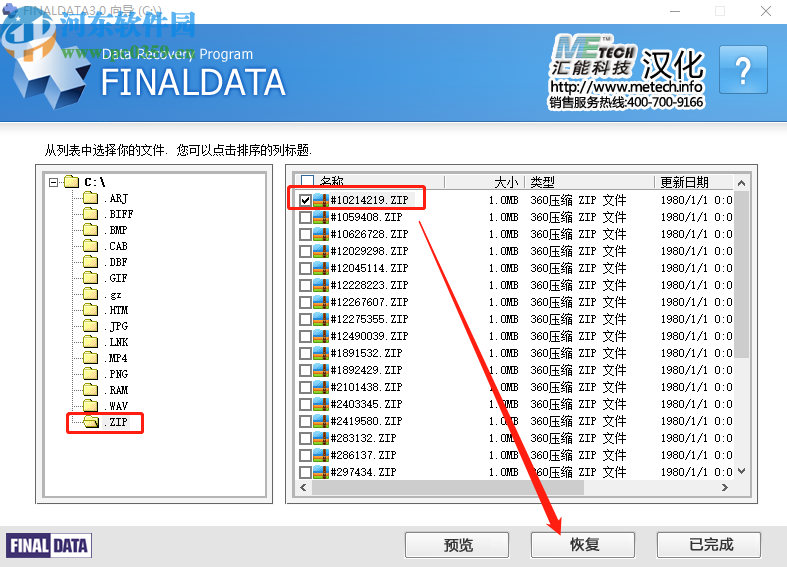Check the #2101438.ZIP checkbox

coord(305,388)
